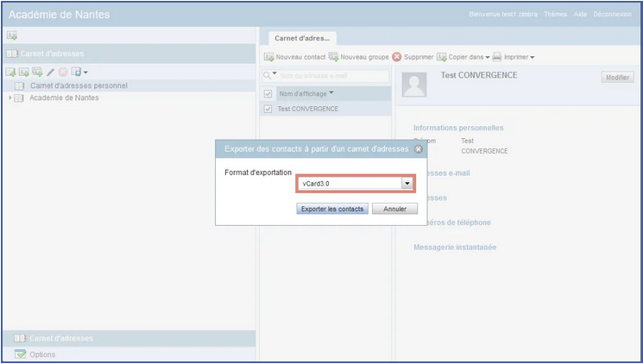Expand the Academie de Nantes tree node
This screenshot has width=643, height=364.
pyautogui.click(x=9, y=97)
